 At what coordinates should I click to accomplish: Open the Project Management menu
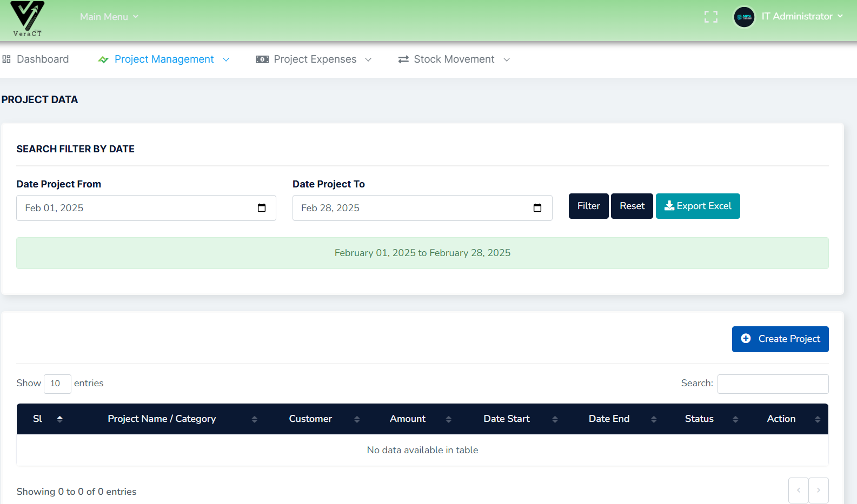164,59
